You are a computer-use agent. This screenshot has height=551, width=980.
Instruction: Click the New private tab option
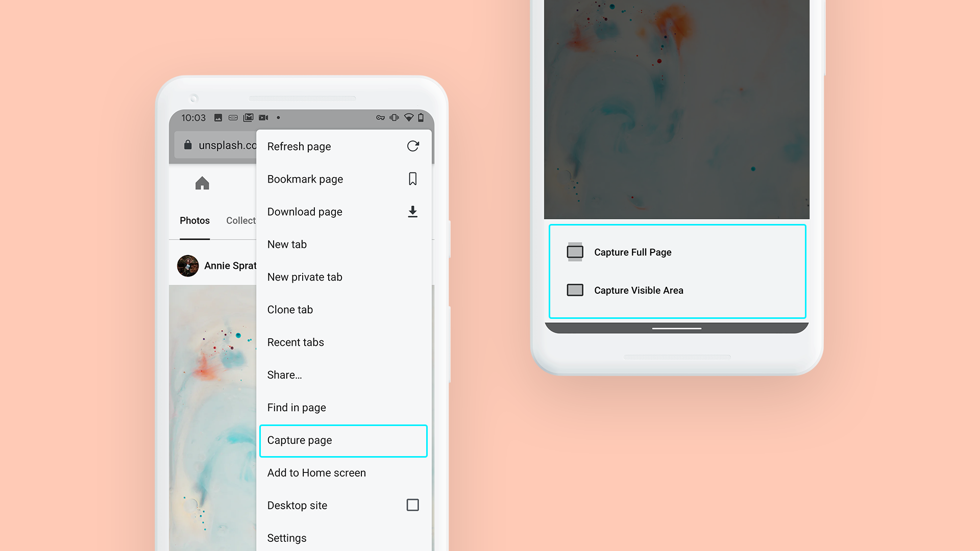[304, 277]
